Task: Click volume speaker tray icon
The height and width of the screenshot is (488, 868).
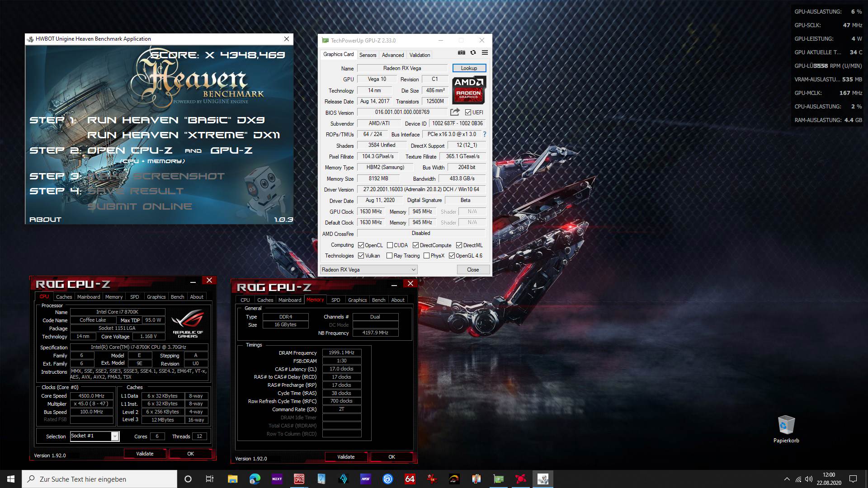Action: 809,479
